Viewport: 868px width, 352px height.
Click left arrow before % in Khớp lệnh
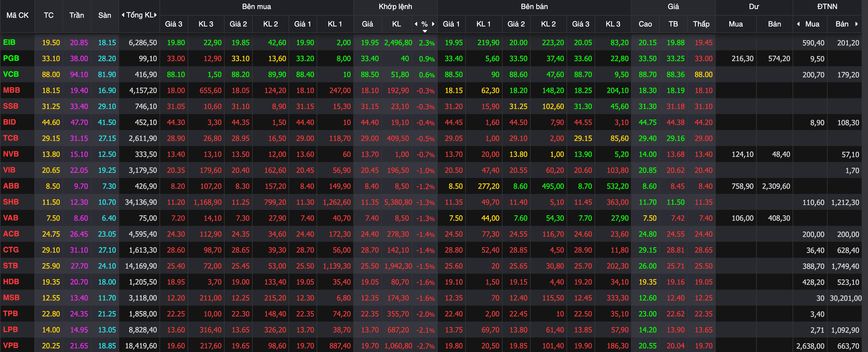(x=416, y=24)
